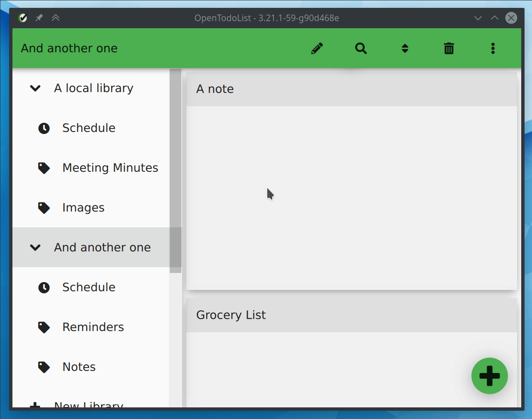Image resolution: width=532 pixels, height=419 pixels.
Task: Select the Images tag
Action: (x=91, y=207)
